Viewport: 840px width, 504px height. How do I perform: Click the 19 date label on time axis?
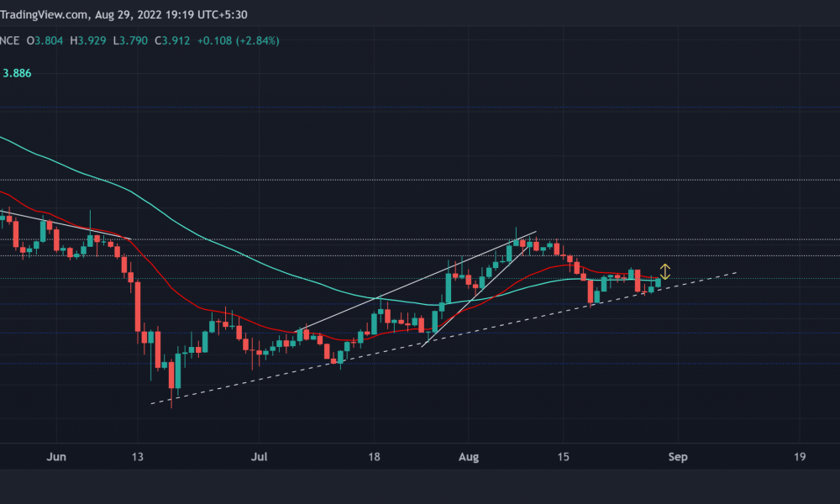click(800, 457)
